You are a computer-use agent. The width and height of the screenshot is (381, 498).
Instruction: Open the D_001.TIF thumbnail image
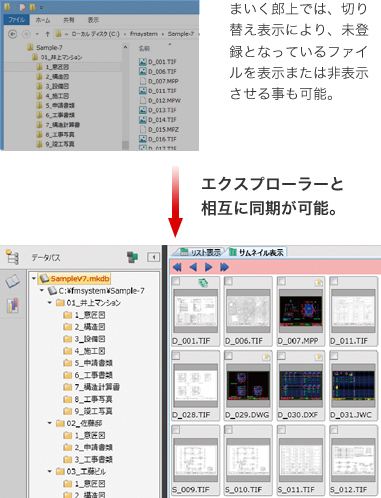pyautogui.click(x=195, y=311)
